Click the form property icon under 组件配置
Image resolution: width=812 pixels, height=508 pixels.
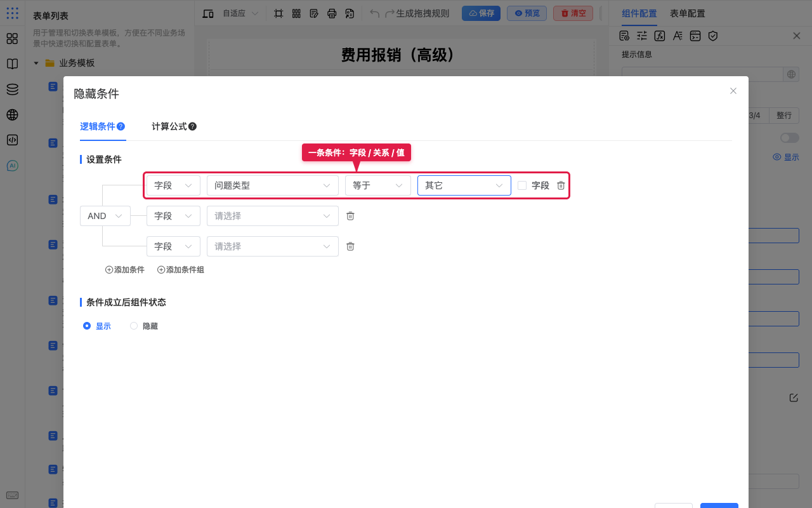pyautogui.click(x=624, y=36)
